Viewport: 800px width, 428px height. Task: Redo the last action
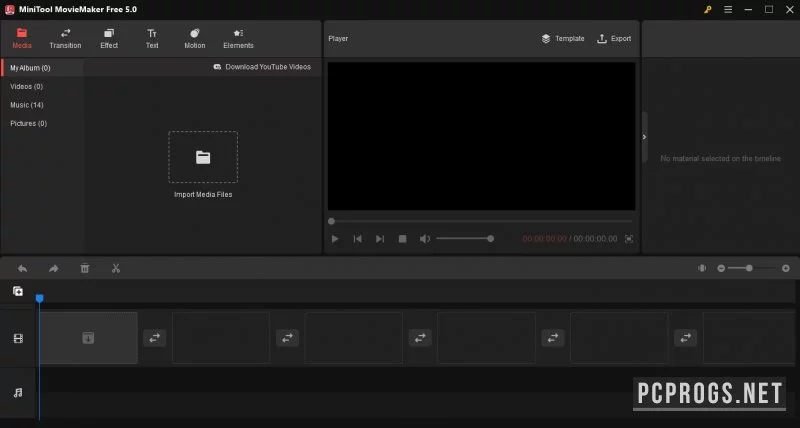click(x=54, y=268)
